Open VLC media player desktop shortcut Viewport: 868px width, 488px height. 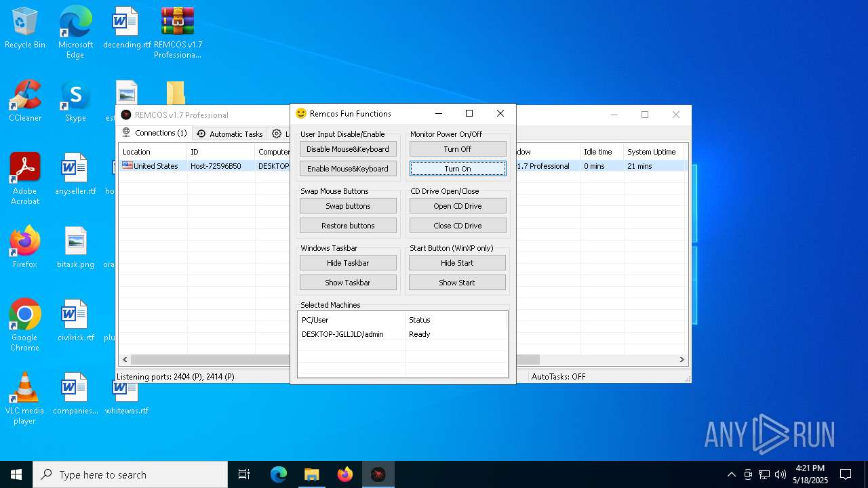point(25,399)
